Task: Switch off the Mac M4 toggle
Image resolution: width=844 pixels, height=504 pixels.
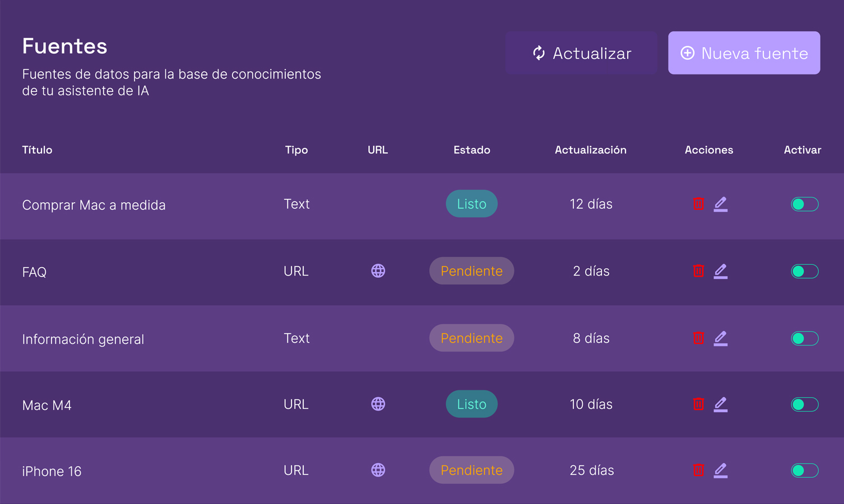Action: 804,405
